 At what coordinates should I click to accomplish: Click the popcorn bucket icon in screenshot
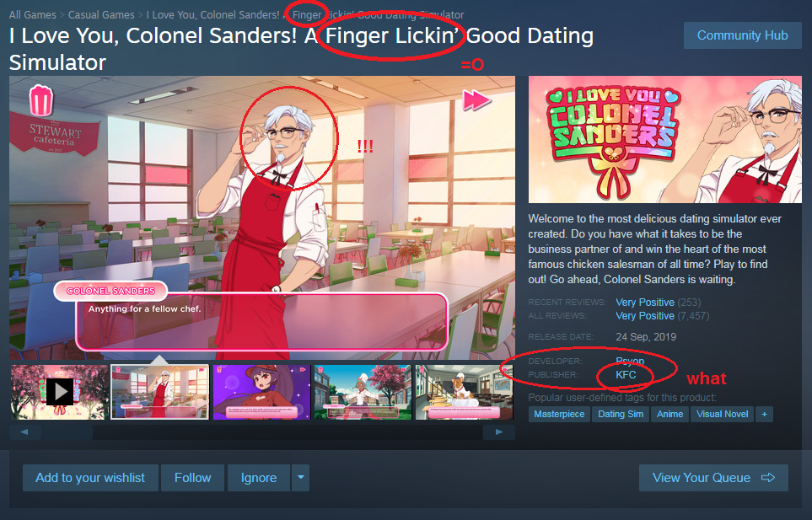[x=41, y=100]
